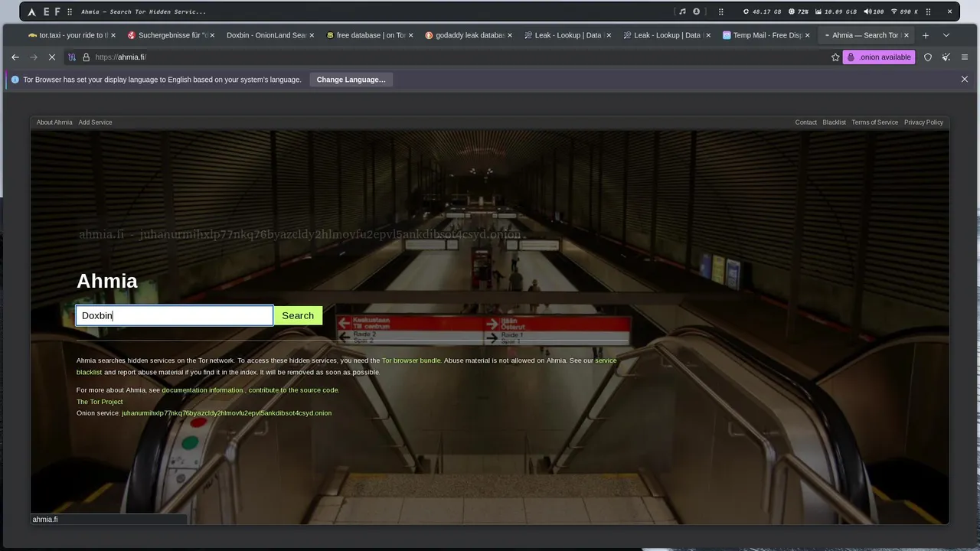Click the music note icon in top bar
The width and height of the screenshot is (980, 551).
tap(682, 11)
